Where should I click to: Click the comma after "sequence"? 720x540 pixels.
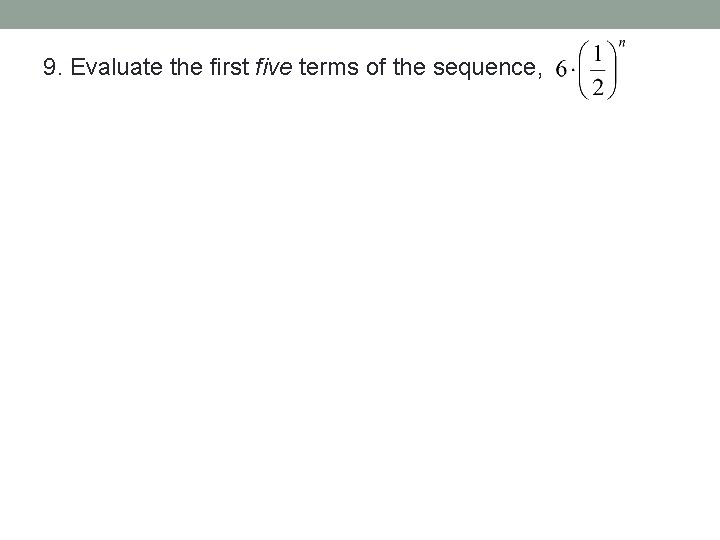[540, 74]
